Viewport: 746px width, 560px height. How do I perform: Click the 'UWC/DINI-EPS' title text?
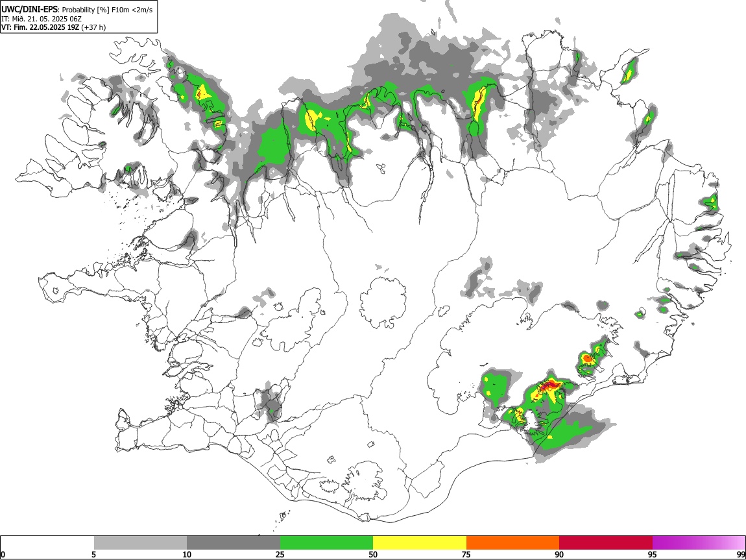[x=29, y=9]
